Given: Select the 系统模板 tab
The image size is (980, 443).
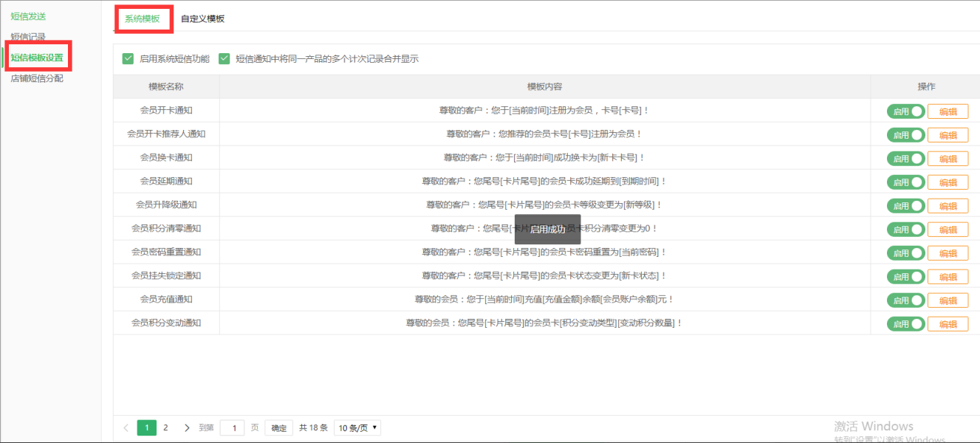Looking at the screenshot, I should [143, 16].
